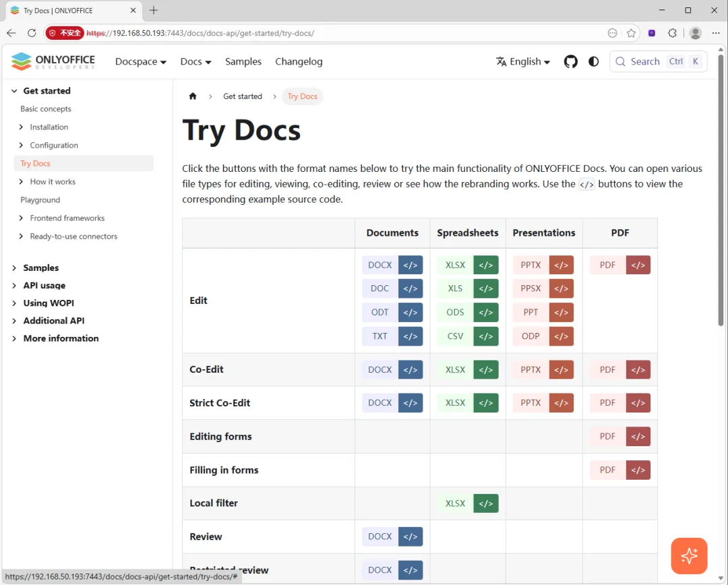
Task: View source code for Edit PPSX
Action: coord(562,288)
